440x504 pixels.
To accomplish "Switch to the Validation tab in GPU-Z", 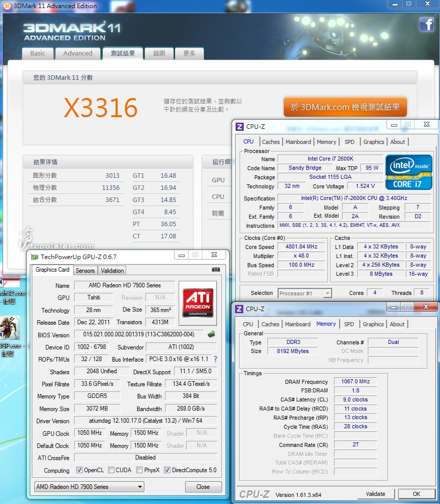I will click(112, 271).
